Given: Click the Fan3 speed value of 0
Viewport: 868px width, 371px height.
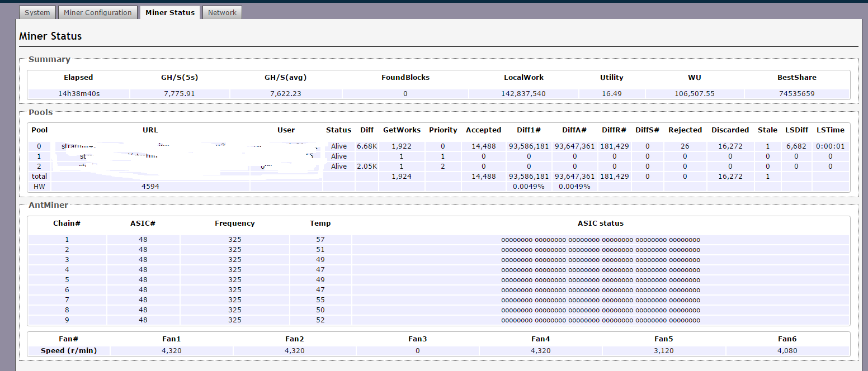Looking at the screenshot, I should [417, 351].
